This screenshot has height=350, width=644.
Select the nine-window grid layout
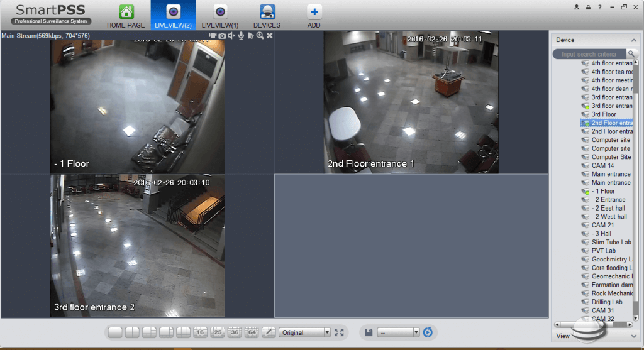(x=183, y=332)
